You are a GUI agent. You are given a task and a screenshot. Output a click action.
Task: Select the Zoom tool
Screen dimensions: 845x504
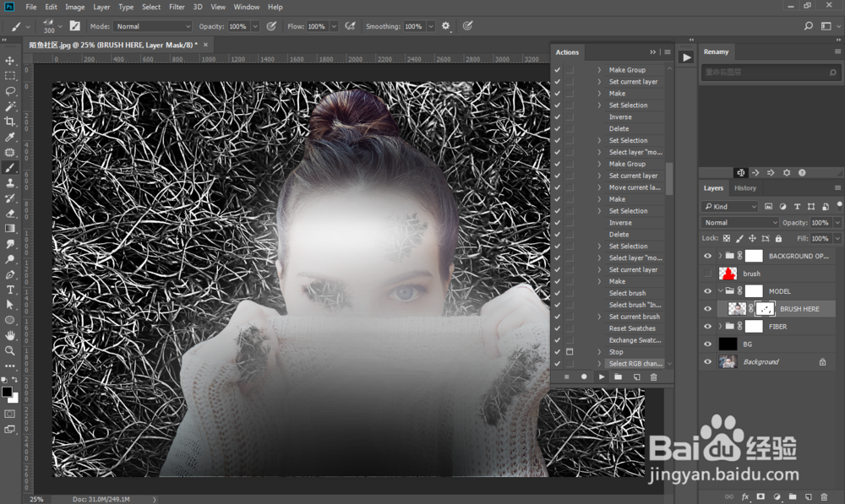coord(9,350)
